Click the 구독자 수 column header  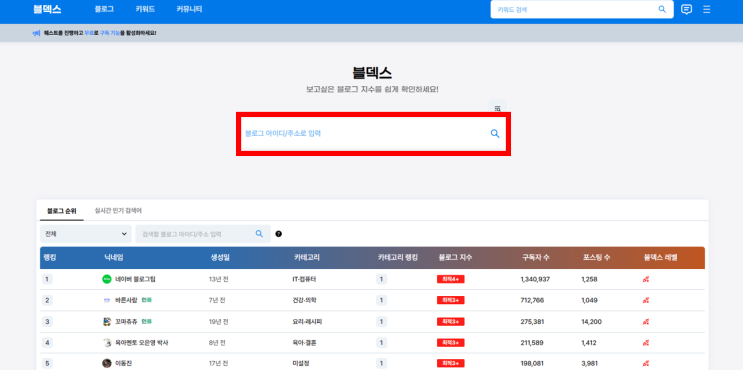coord(535,258)
